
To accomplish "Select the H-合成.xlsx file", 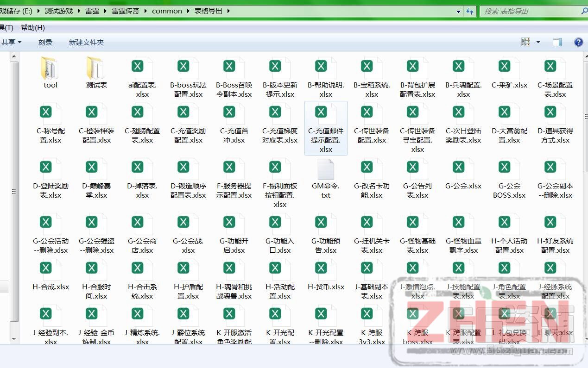I will point(51,275).
